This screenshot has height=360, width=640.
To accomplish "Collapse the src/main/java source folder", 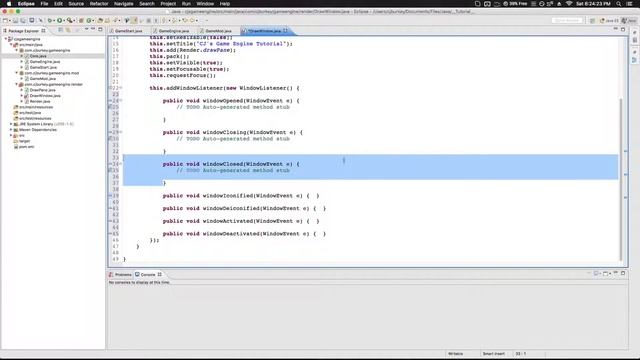I will (11, 45).
